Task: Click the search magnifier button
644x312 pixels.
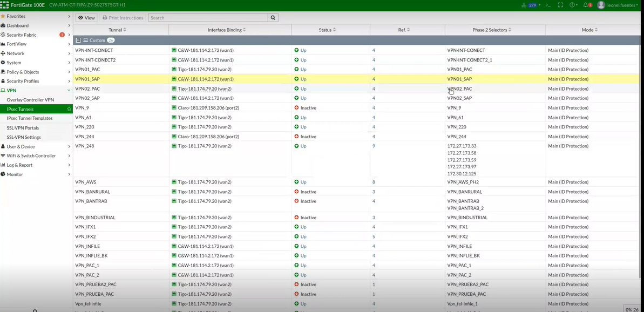Action: [273, 18]
